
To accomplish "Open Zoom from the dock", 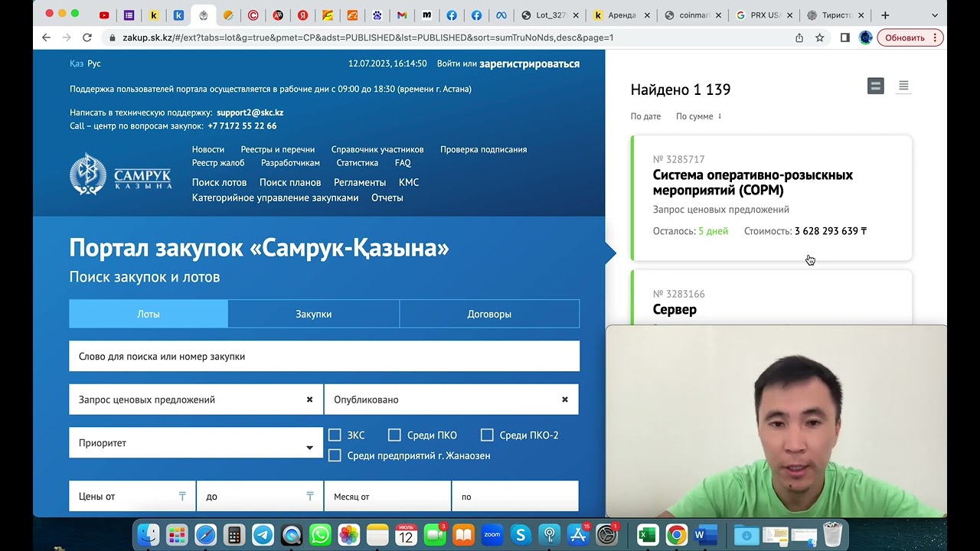I will click(x=492, y=535).
